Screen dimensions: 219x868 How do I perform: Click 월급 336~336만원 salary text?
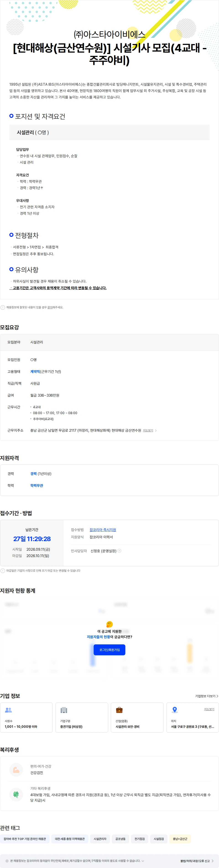click(x=44, y=395)
